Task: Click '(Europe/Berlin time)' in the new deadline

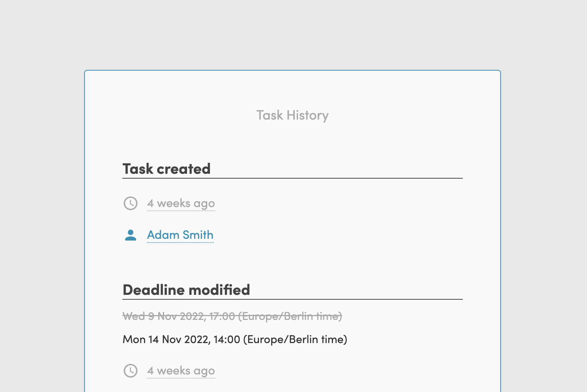Action: coord(295,339)
